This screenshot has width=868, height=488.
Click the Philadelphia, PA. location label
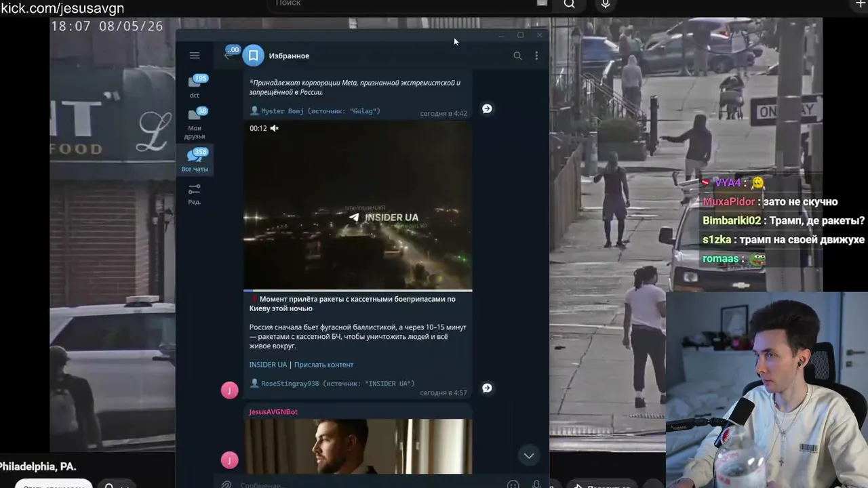pos(38,467)
